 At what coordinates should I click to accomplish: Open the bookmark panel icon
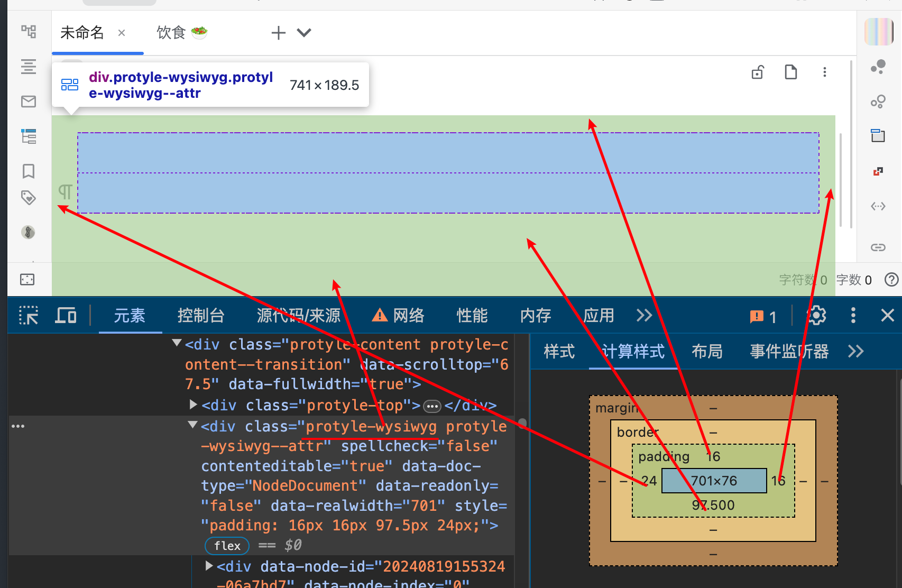pyautogui.click(x=29, y=171)
